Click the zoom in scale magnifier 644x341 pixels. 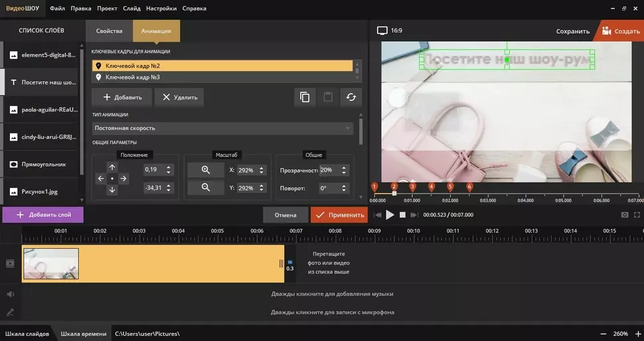tap(205, 170)
